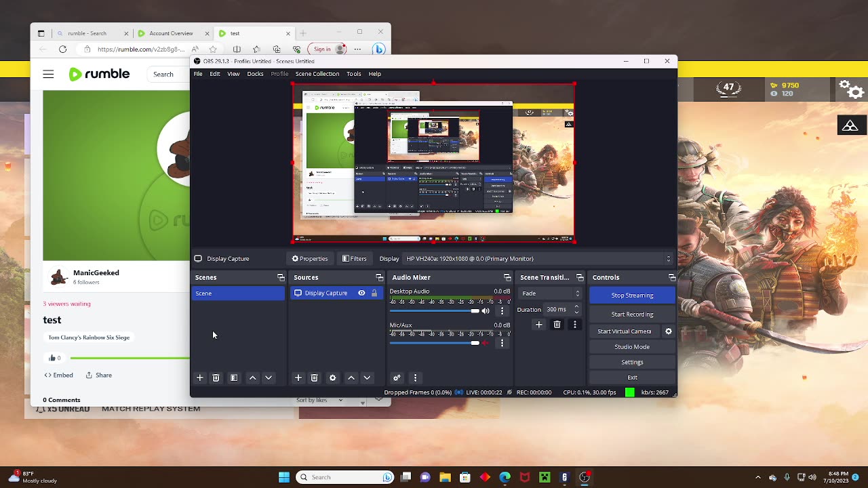Adjust the Mic/Aux volume slider
This screenshot has height=488, width=868.
coord(435,343)
